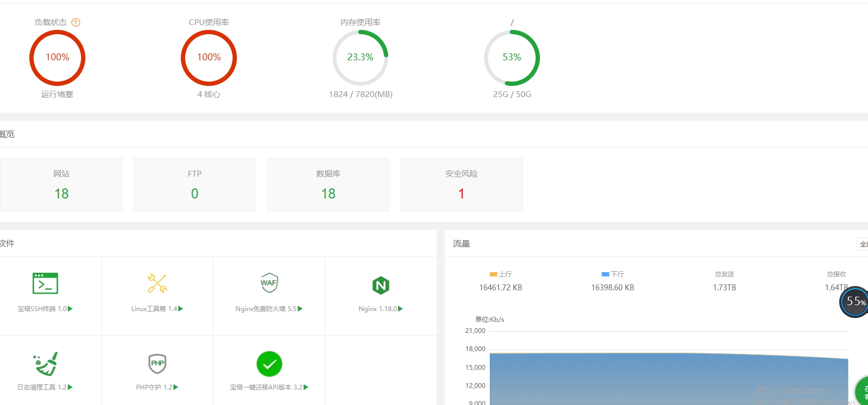868x405 pixels.
Task: Open the FTP 0 overview card
Action: pyautogui.click(x=195, y=185)
